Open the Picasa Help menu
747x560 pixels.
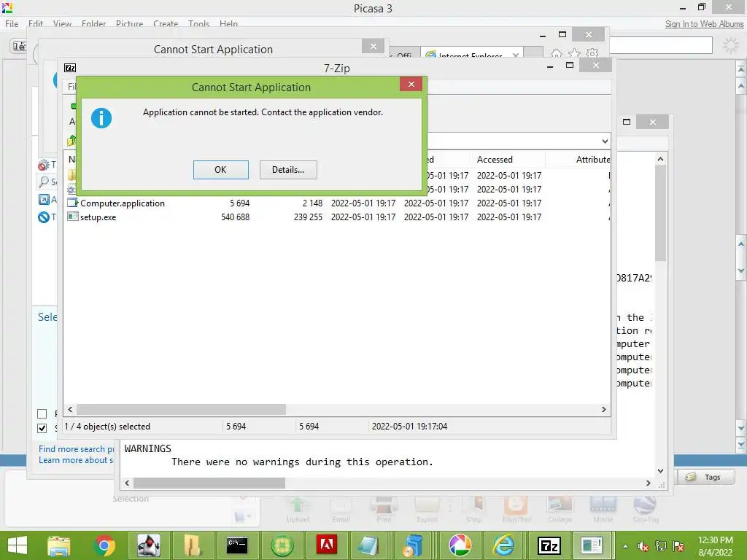pyautogui.click(x=228, y=24)
